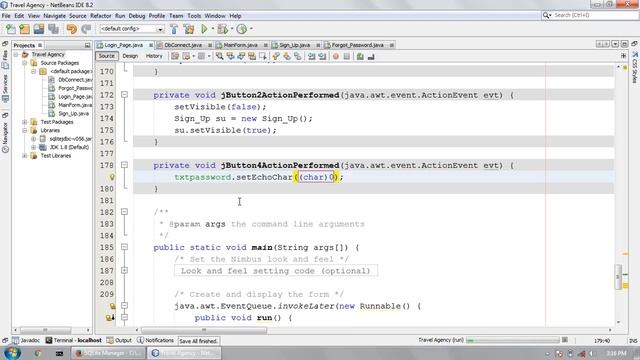Expand the Test Libraries tree node
This screenshot has width=640, height=360.
click(x=25, y=156)
